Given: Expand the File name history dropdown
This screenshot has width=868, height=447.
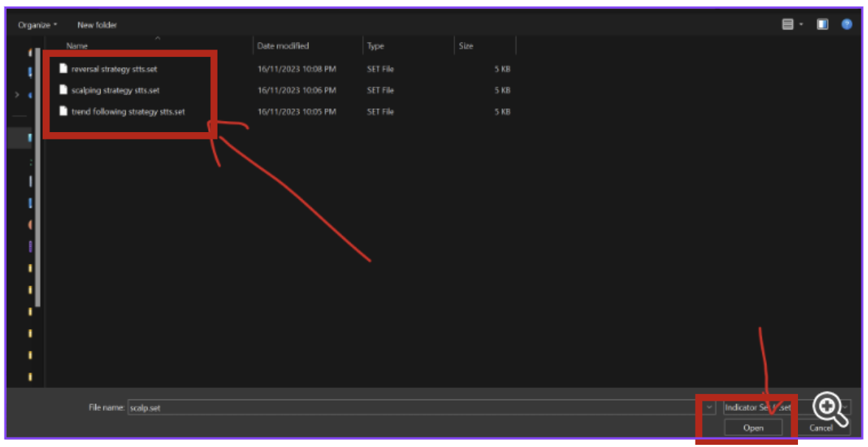Looking at the screenshot, I should click(709, 408).
